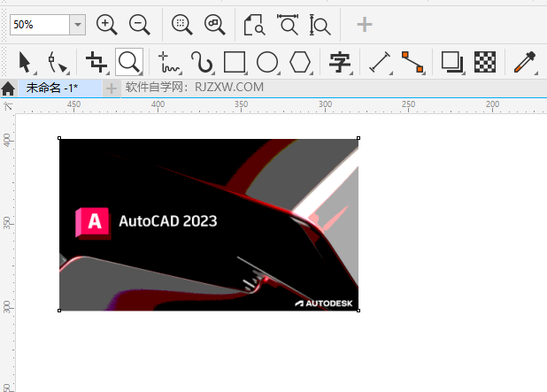Zoom to selected objects icon
Viewport: 547px width, 392px height.
181,25
